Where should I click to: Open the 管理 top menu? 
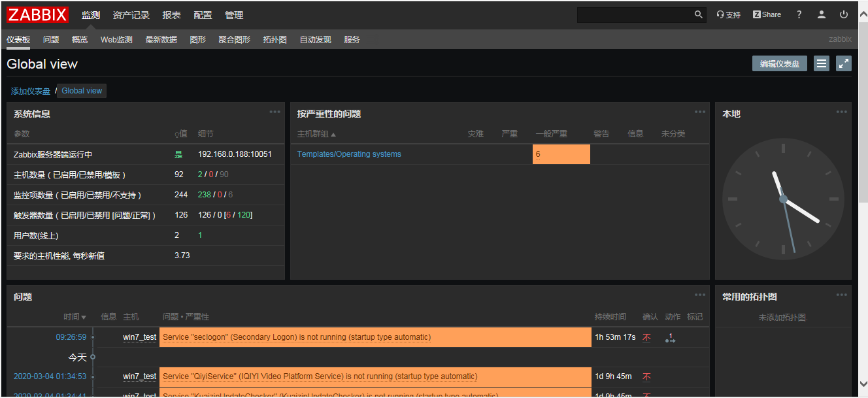tap(234, 15)
